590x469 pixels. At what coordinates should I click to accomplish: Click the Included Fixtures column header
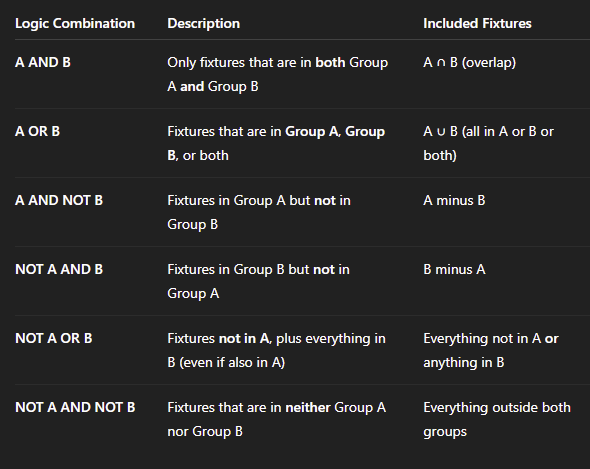point(477,23)
